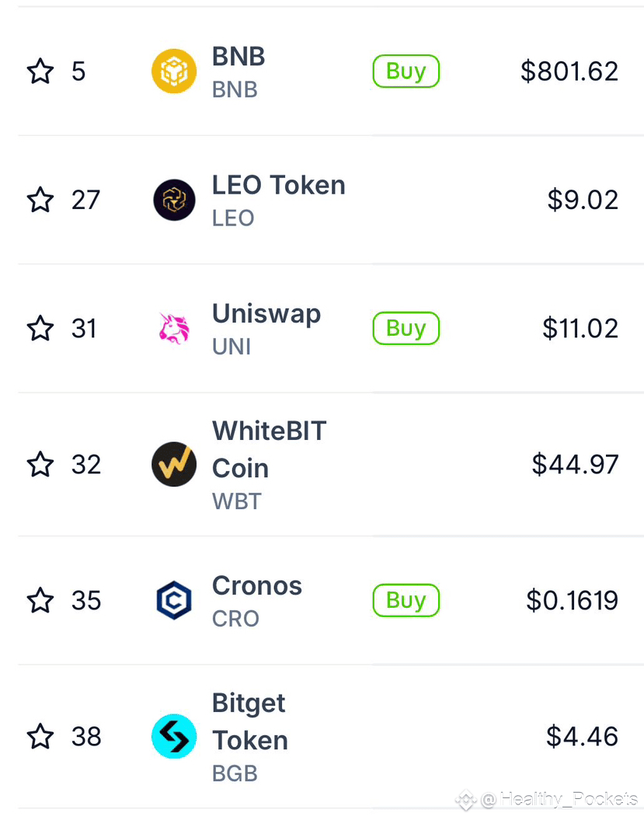The image size is (644, 820).
Task: Click the Uniswap unicorn logo icon
Action: 174,328
